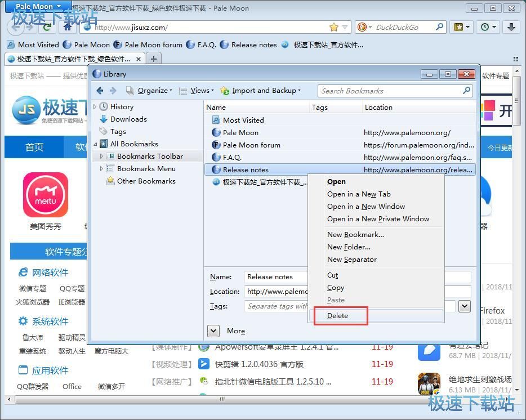This screenshot has height=420, width=526.
Task: Click the browser reload icon
Action: coord(47,27)
